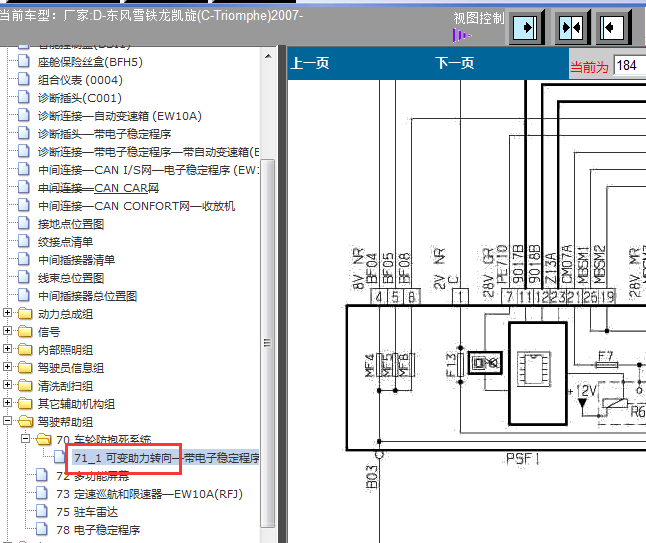The height and width of the screenshot is (543, 646).
Task: Open 诊断连接—自动变速箱 (EW10A) item
Action: pos(120,116)
